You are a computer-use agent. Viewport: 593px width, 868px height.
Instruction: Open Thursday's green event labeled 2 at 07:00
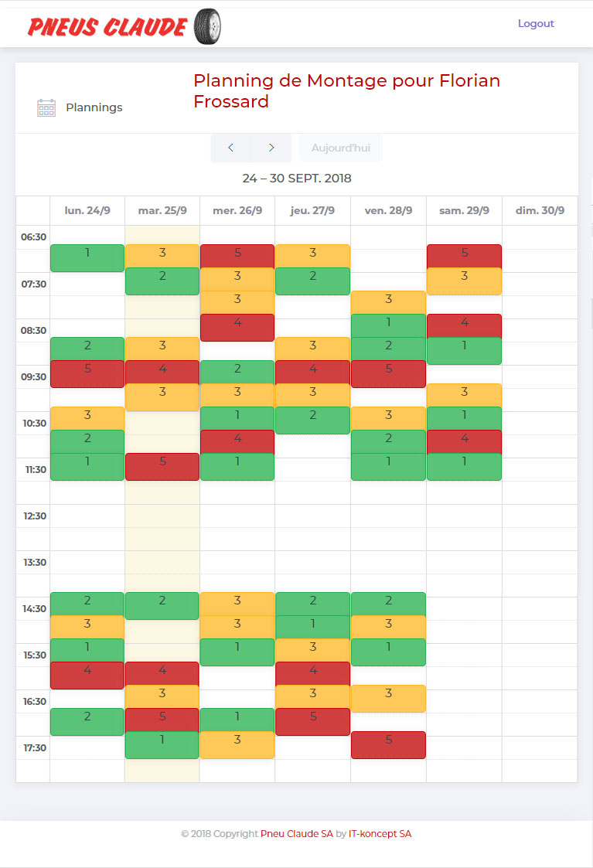312,281
